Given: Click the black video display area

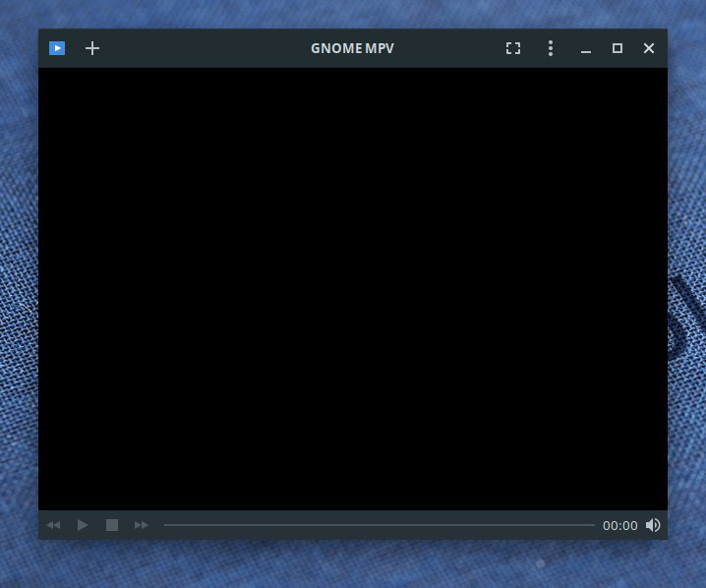Looking at the screenshot, I should 353,289.
